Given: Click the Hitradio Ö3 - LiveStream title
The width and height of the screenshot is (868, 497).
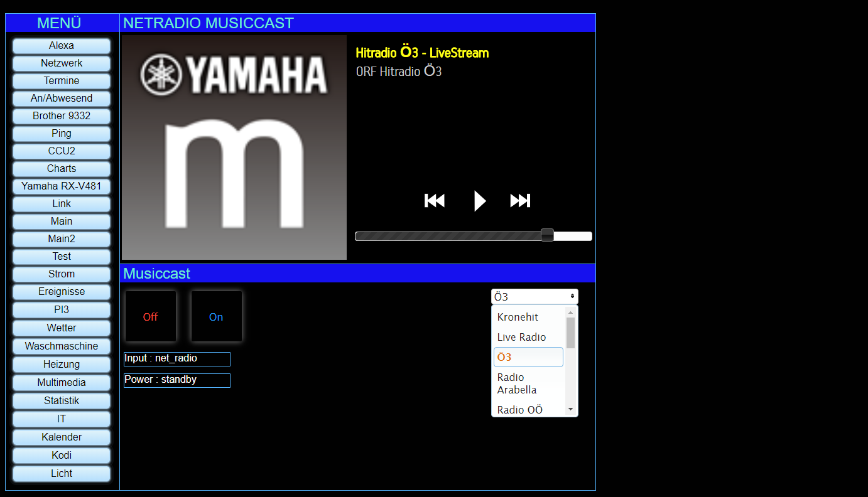Looking at the screenshot, I should pyautogui.click(x=422, y=53).
